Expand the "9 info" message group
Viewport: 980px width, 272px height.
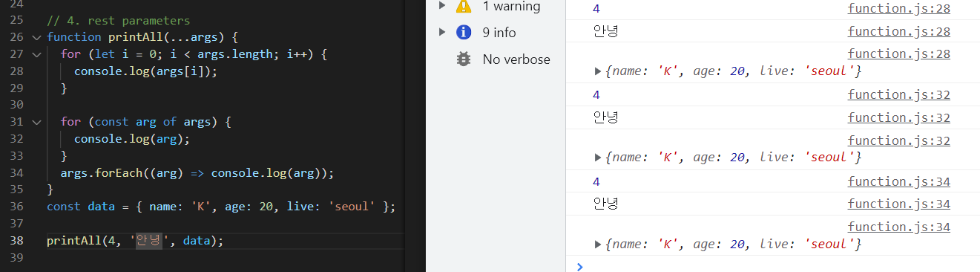tap(442, 32)
